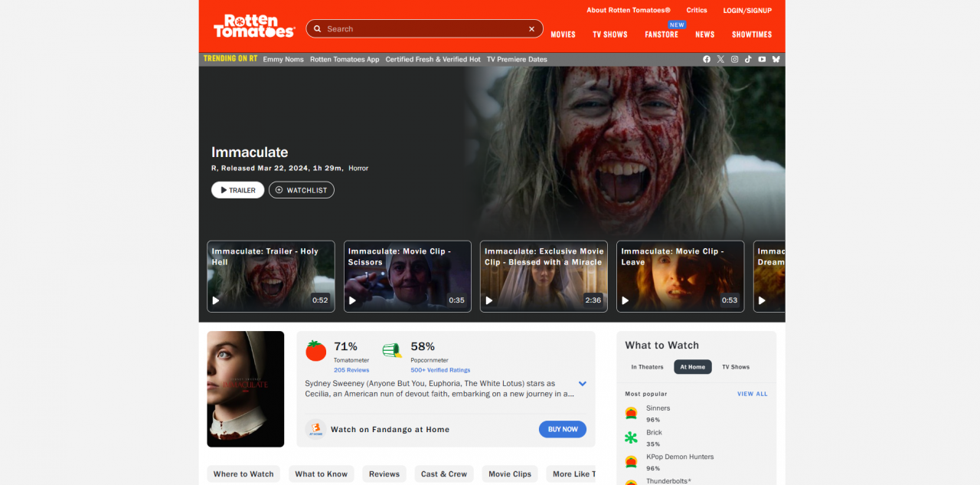Click the Rotten Tomatoes logo

[x=253, y=26]
